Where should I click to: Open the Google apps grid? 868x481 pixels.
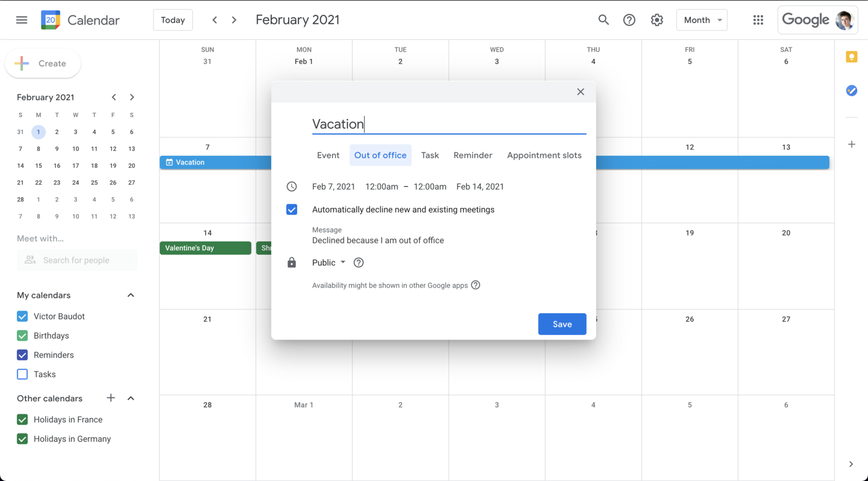point(758,20)
